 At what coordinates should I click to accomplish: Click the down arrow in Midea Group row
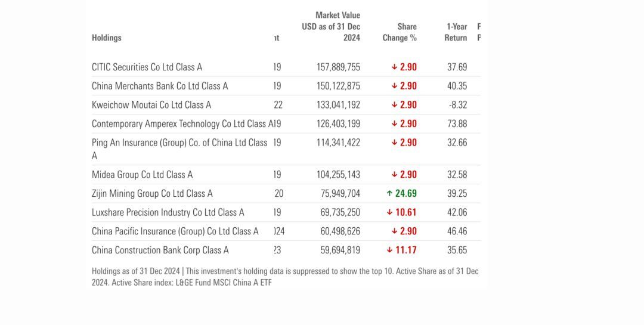394,175
